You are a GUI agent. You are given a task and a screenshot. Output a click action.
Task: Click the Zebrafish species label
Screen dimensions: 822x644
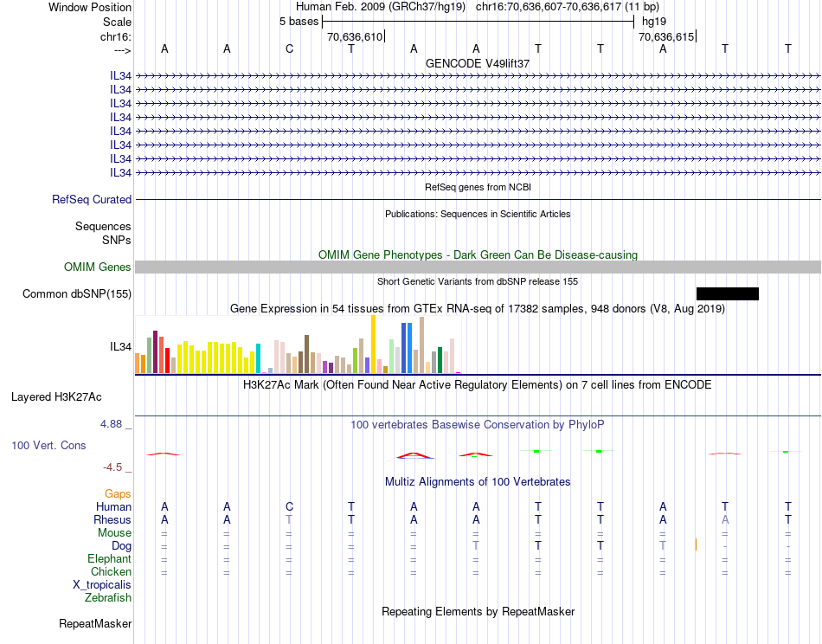coord(108,597)
